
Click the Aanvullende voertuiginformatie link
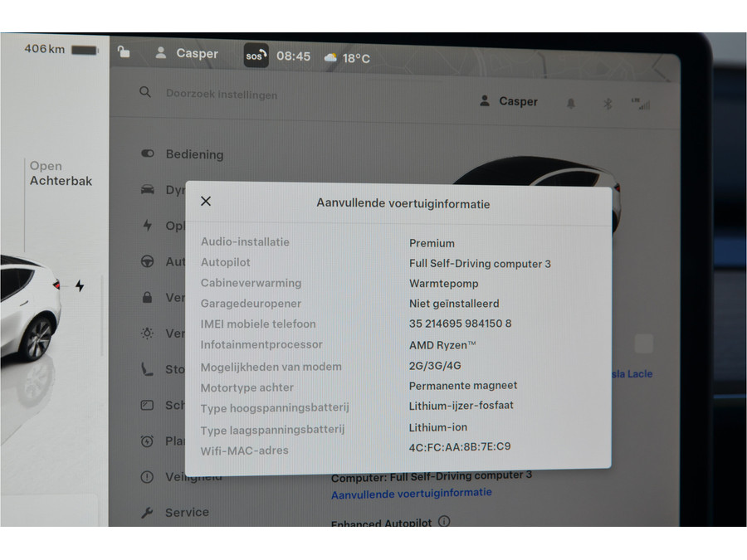(x=411, y=493)
